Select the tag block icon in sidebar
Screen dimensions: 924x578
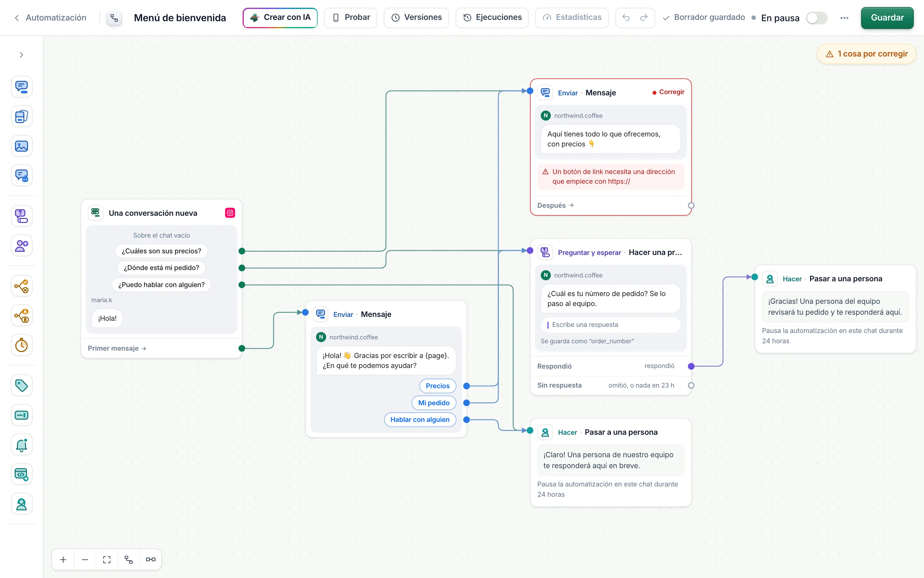[x=21, y=385]
